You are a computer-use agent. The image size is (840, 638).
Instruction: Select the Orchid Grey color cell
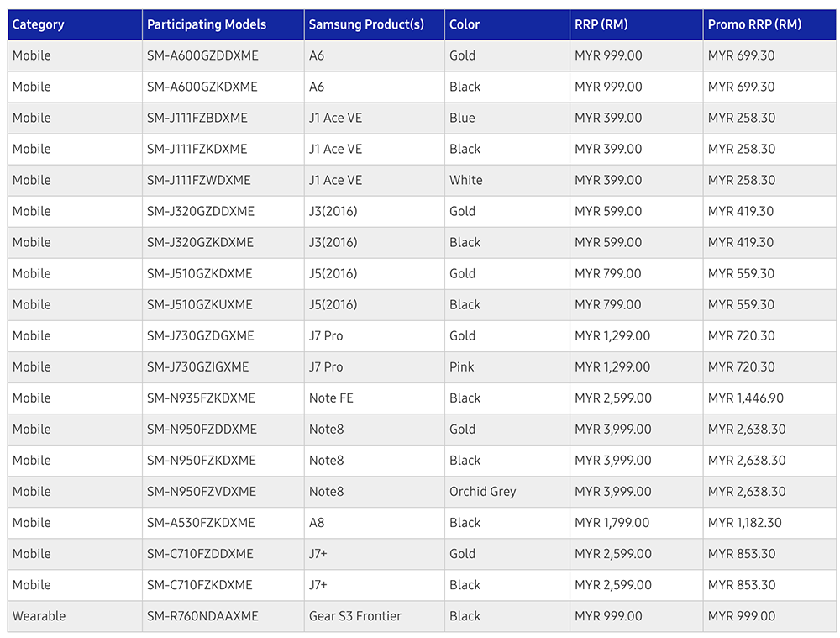point(482,491)
